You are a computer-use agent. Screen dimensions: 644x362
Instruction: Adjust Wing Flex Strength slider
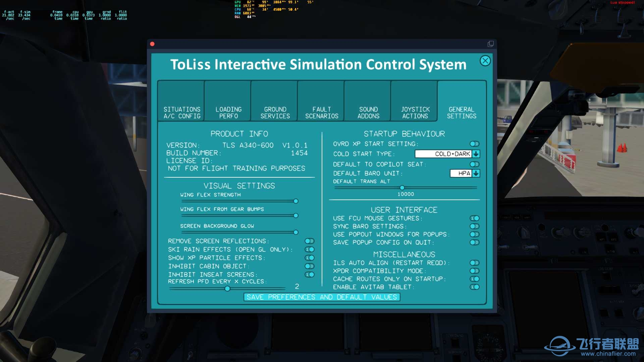296,201
